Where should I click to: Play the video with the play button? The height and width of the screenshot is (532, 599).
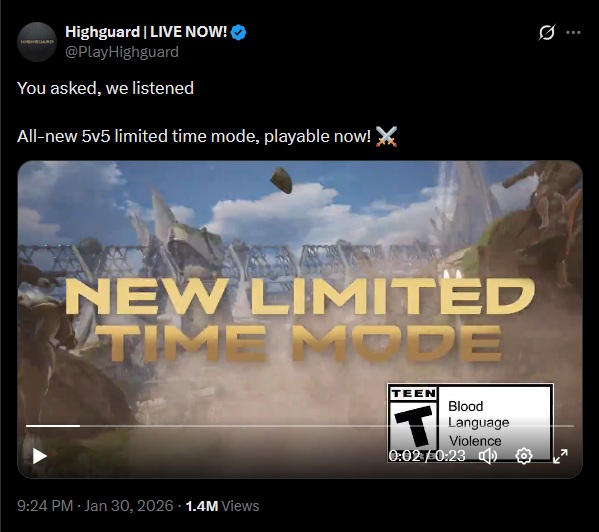(x=39, y=456)
